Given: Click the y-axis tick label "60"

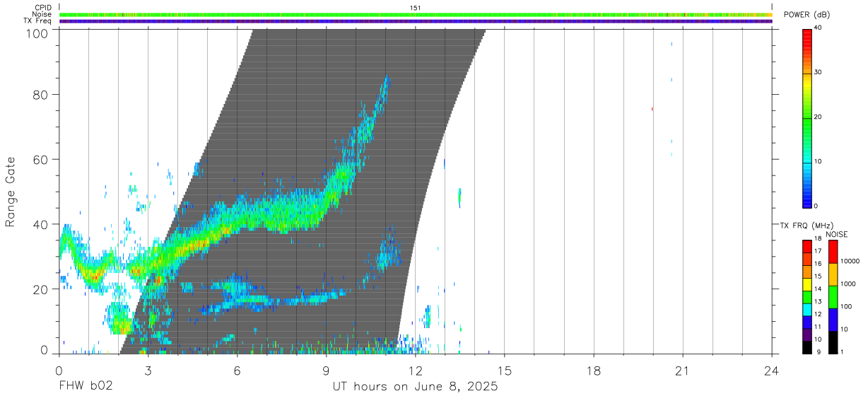Looking at the screenshot, I should (40, 159).
